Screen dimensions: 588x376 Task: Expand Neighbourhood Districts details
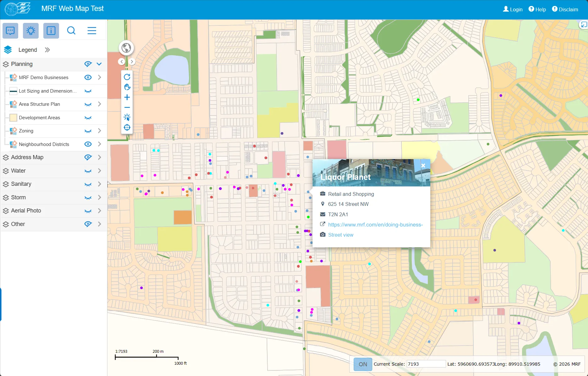pos(99,144)
